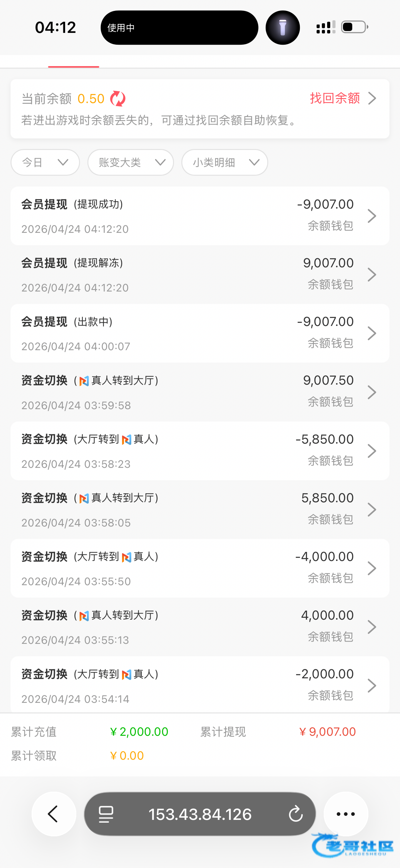Tap the 使用中 dynamic island pill
Screen dimensions: 400x868
180,28
